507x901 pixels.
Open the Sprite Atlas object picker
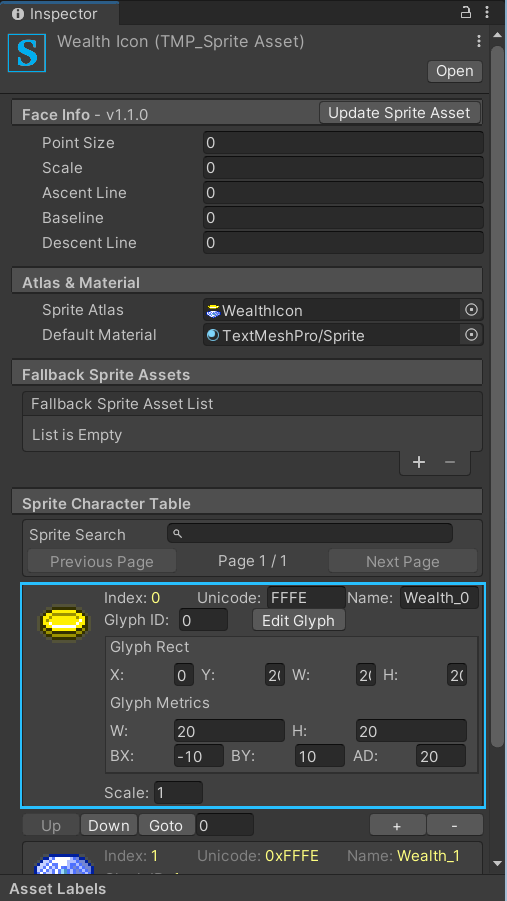pyautogui.click(x=471, y=310)
